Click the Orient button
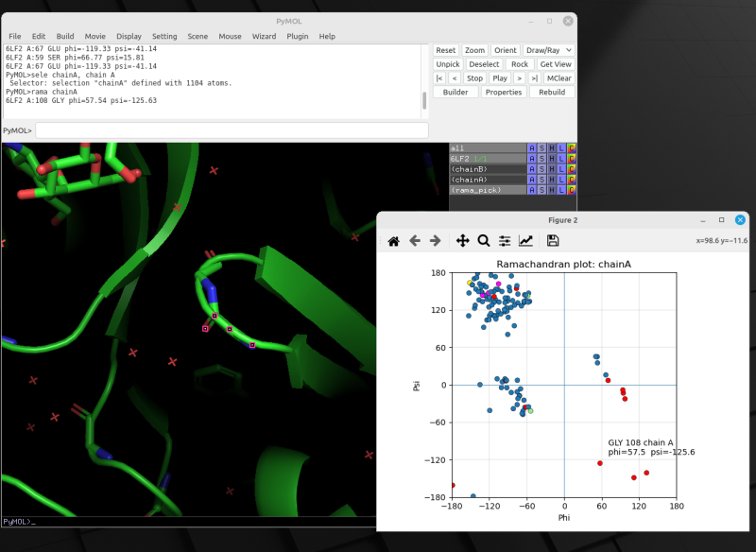Viewport: 756px width, 552px height. point(506,50)
